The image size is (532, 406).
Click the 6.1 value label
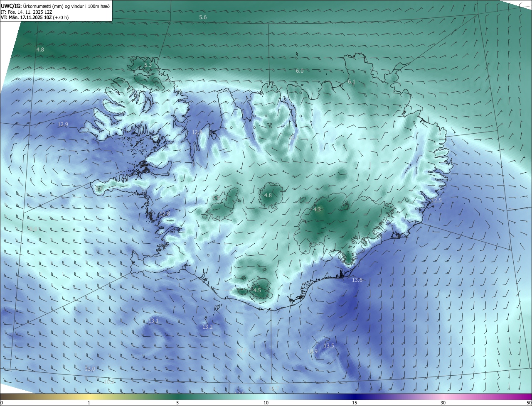coord(352,82)
